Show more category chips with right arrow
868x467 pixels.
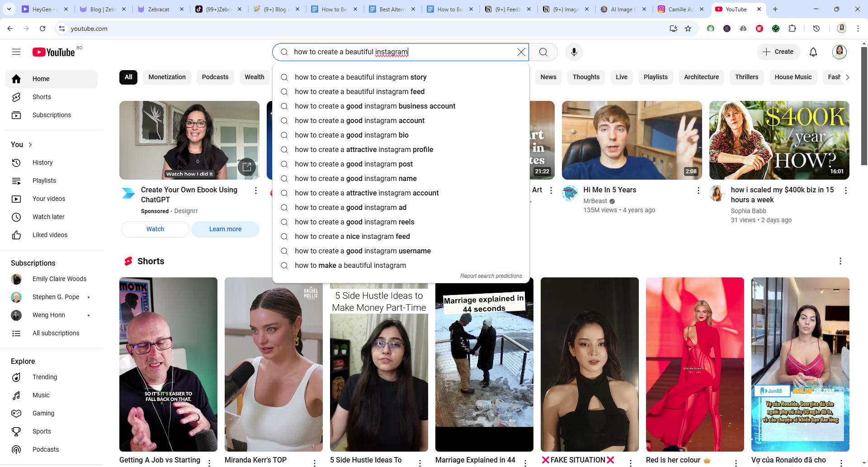point(847,77)
